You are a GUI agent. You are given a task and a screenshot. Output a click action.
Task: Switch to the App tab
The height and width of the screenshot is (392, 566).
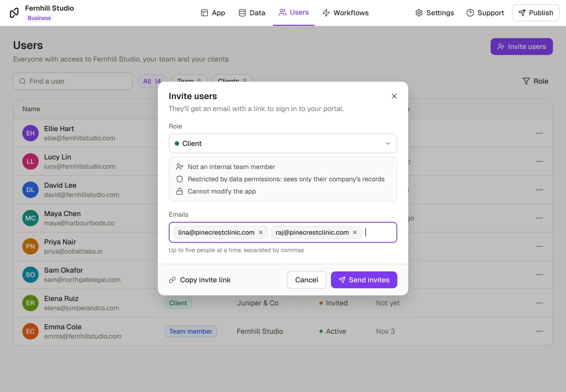[213, 13]
